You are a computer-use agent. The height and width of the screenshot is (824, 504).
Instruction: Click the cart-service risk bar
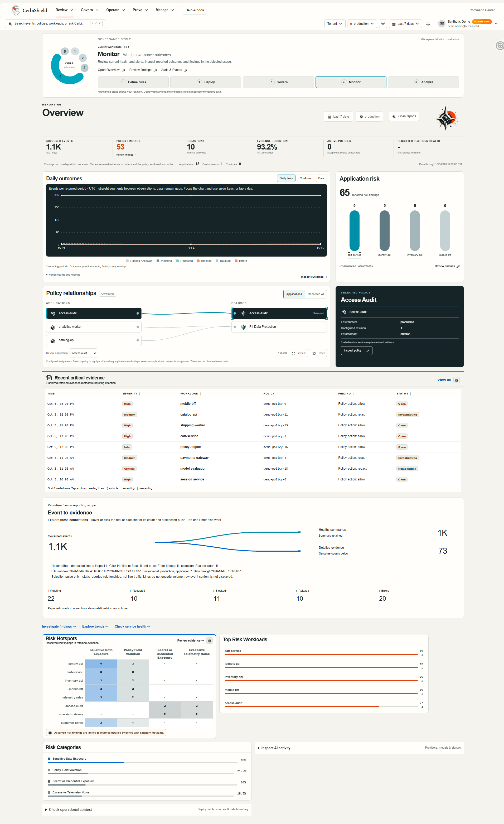(354, 231)
